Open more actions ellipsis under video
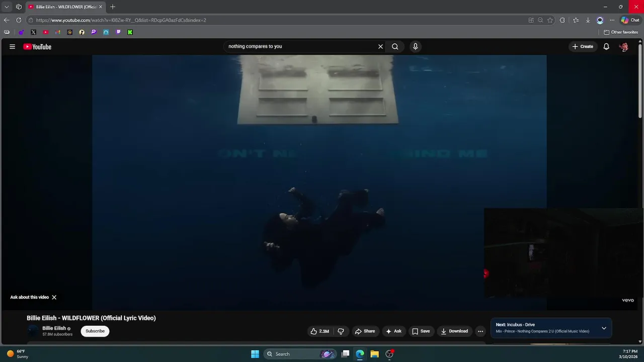Screen dimensions: 644x362 pyautogui.click(x=480, y=331)
